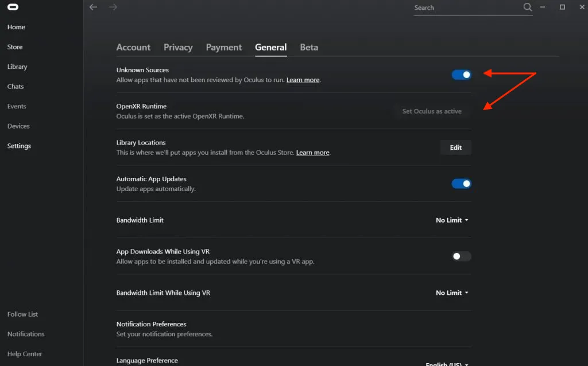Click the back arrow navigation icon

94,7
